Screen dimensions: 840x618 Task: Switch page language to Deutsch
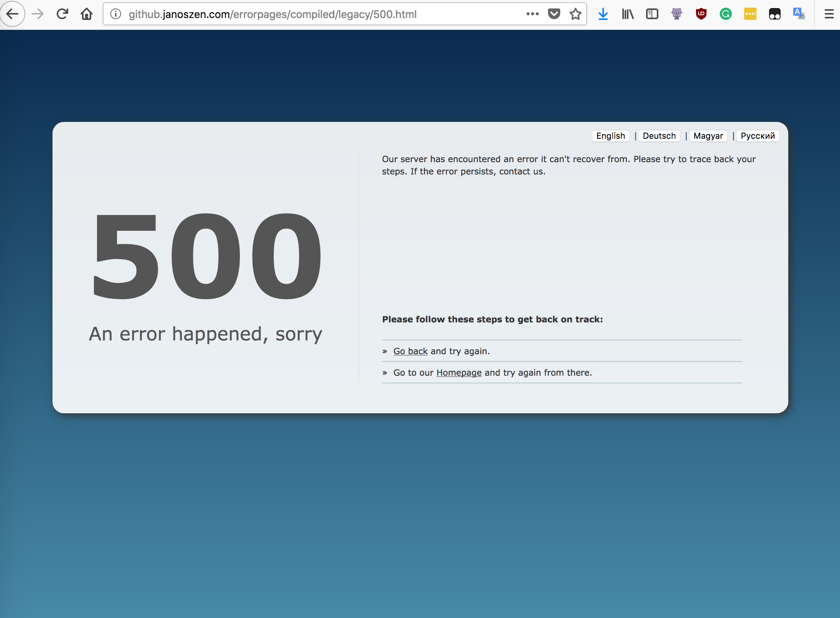(659, 136)
